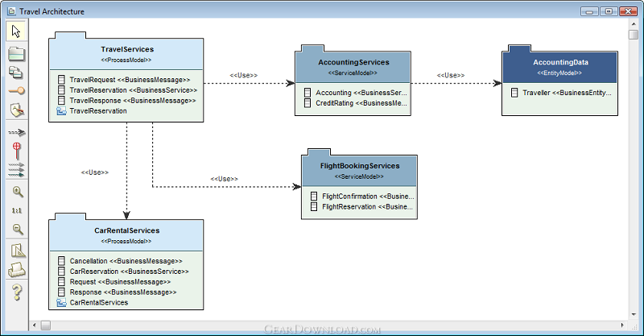
Task: Select CreditRating <<BusinessMe... row
Action: point(356,103)
